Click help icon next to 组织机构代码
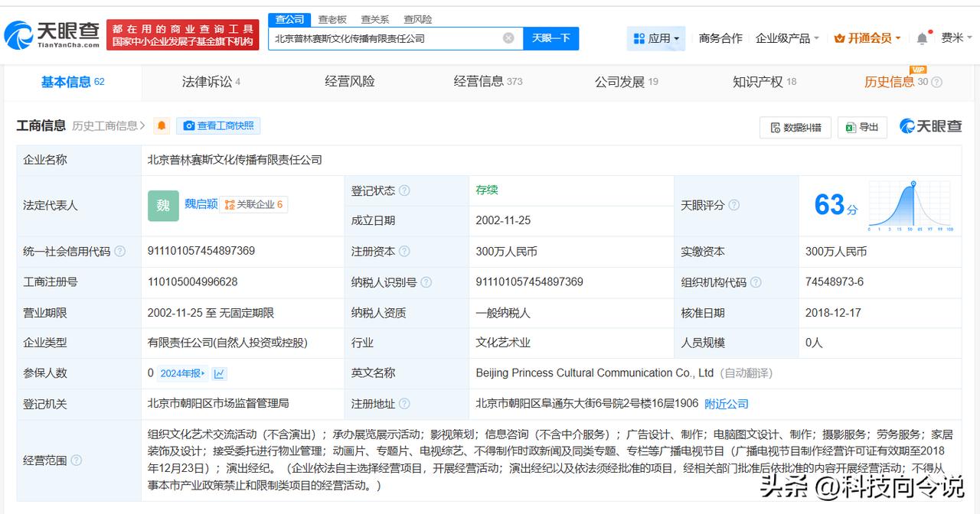 tap(756, 282)
